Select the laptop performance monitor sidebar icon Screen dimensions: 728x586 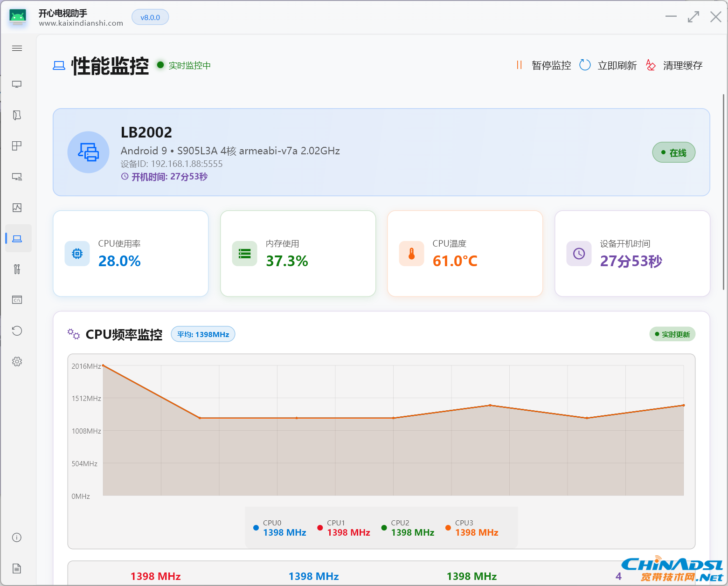(x=17, y=239)
